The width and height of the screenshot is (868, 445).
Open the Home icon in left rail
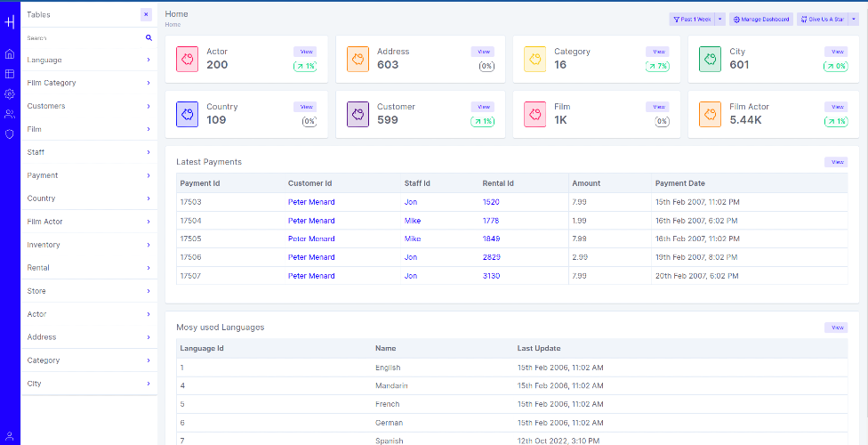(x=10, y=53)
